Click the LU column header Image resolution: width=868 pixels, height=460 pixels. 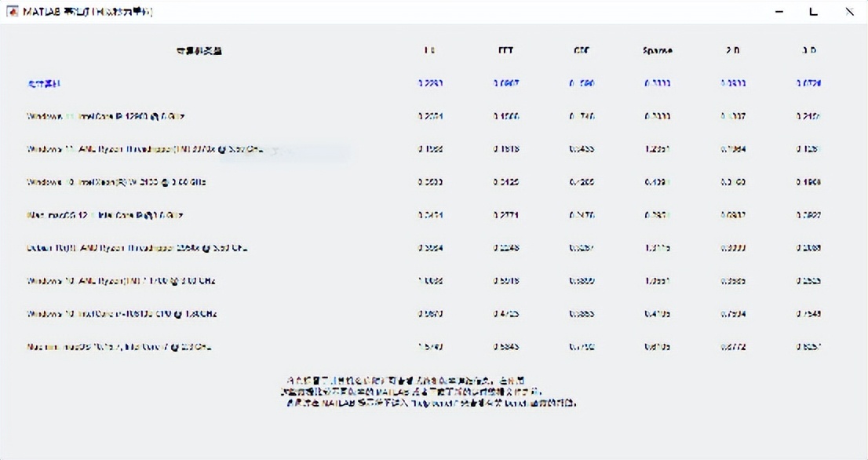(429, 50)
